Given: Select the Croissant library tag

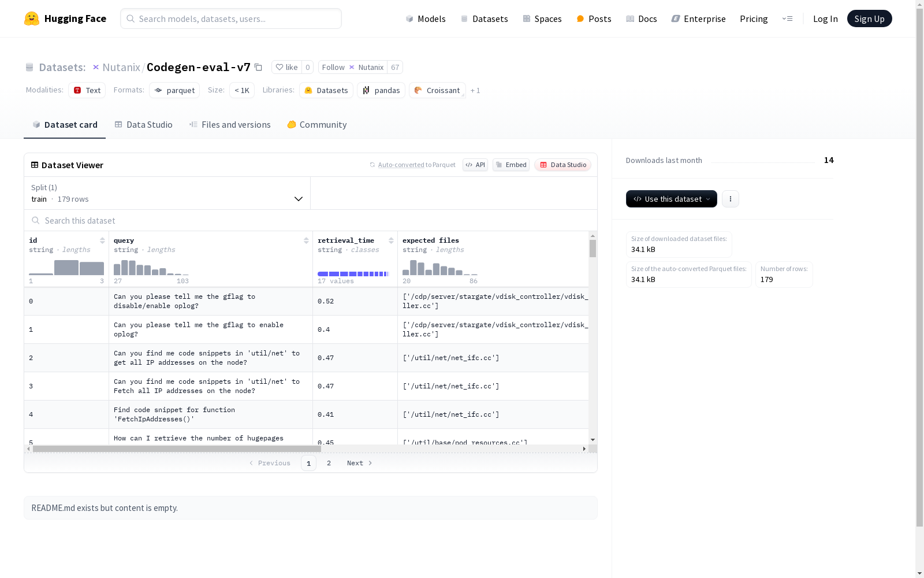Looking at the screenshot, I should (437, 90).
